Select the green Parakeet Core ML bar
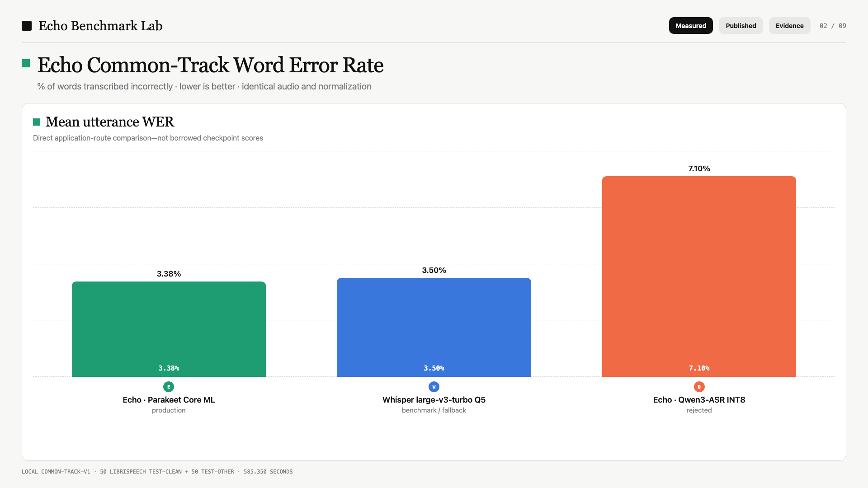The height and width of the screenshot is (488, 868). point(169,329)
